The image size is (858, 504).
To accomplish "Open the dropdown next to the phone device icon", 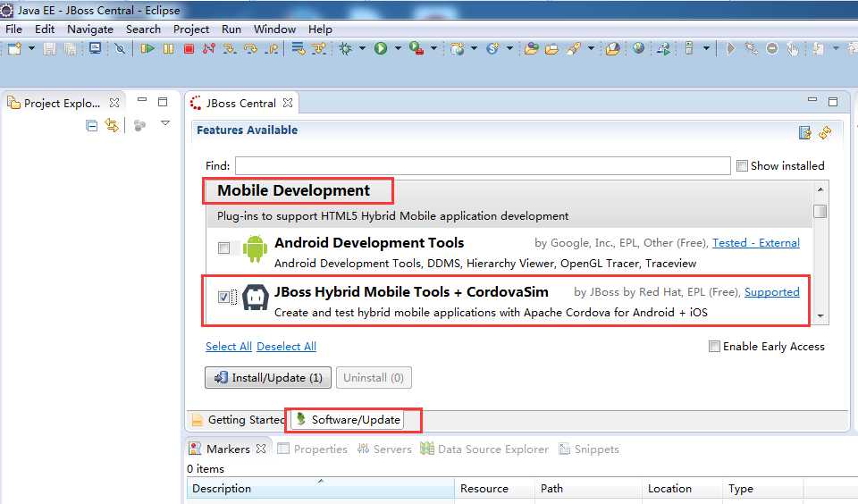I will 706,49.
